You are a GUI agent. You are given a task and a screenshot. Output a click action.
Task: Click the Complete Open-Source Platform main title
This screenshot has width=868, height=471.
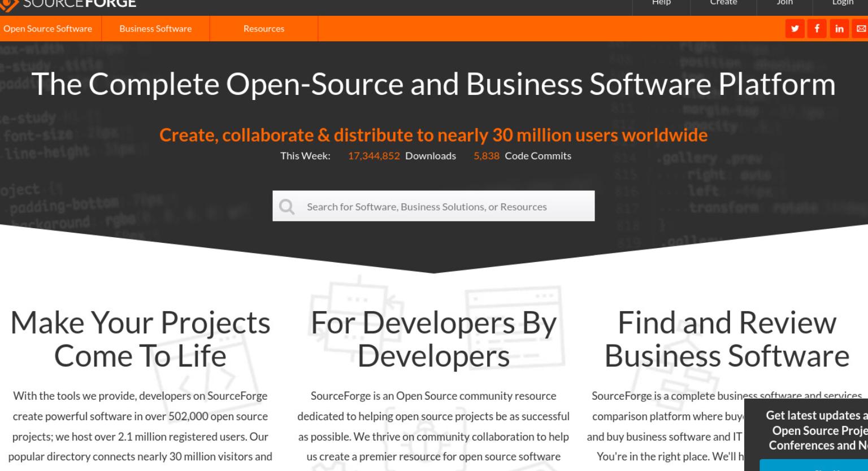(433, 84)
